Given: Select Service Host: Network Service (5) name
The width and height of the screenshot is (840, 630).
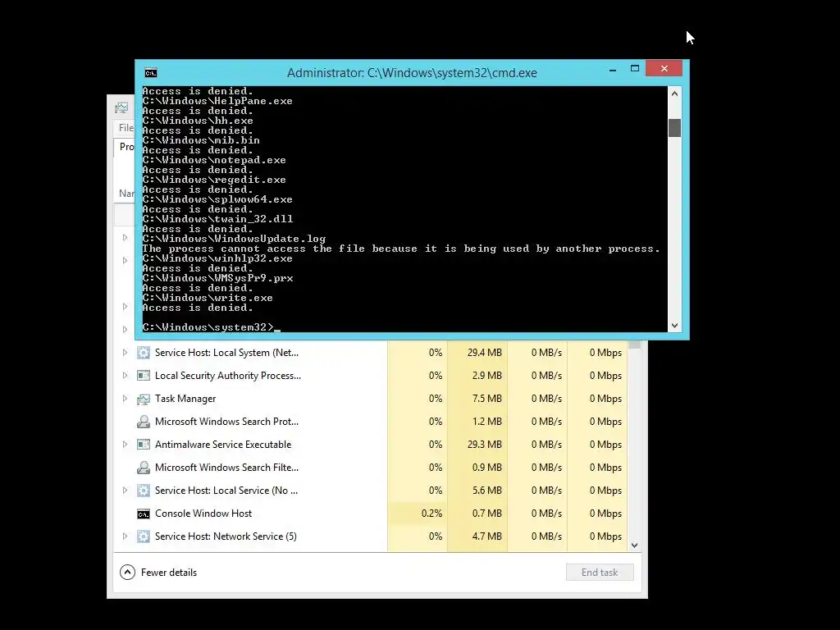Looking at the screenshot, I should point(226,536).
